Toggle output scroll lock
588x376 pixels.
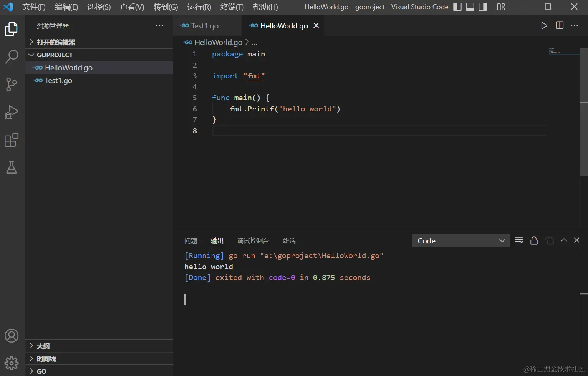click(534, 240)
